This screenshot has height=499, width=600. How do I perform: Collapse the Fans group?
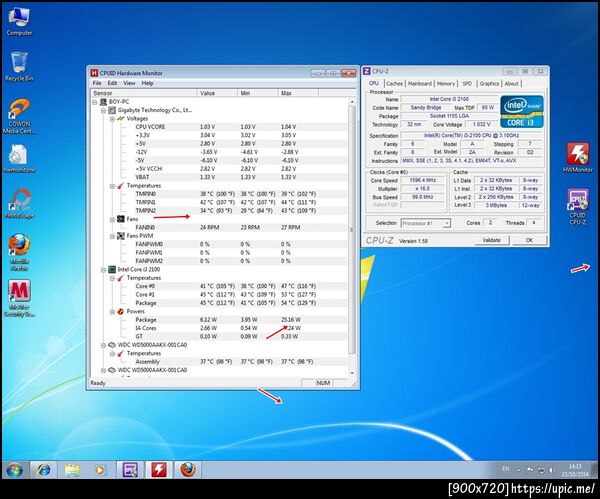[112, 219]
